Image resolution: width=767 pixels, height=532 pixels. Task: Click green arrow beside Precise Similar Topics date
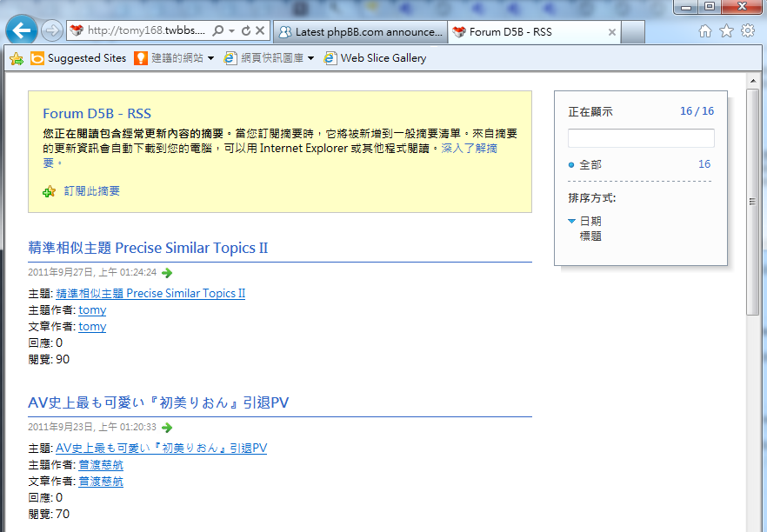[168, 273]
